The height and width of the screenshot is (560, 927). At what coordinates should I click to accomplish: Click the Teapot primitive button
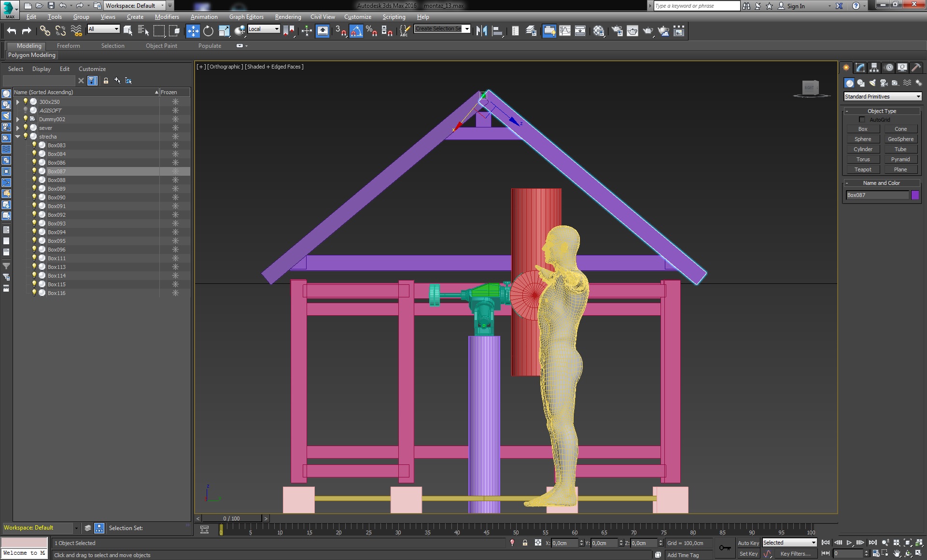tap(863, 169)
